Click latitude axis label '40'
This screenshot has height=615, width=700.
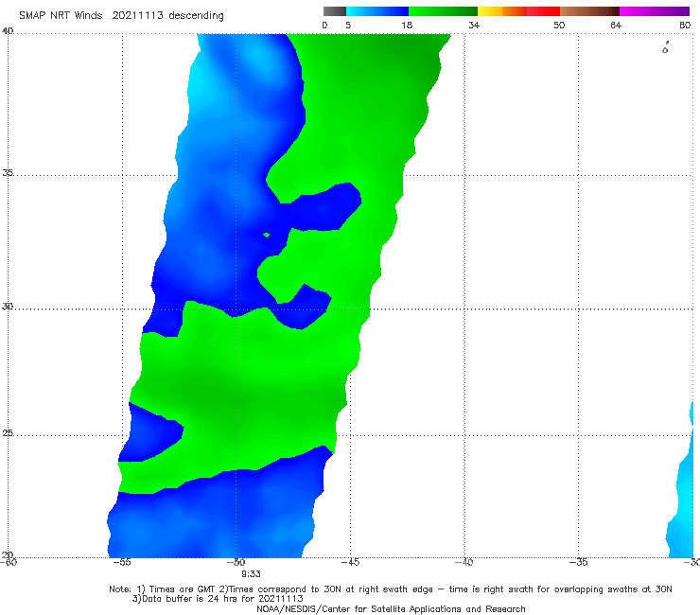tap(8, 31)
